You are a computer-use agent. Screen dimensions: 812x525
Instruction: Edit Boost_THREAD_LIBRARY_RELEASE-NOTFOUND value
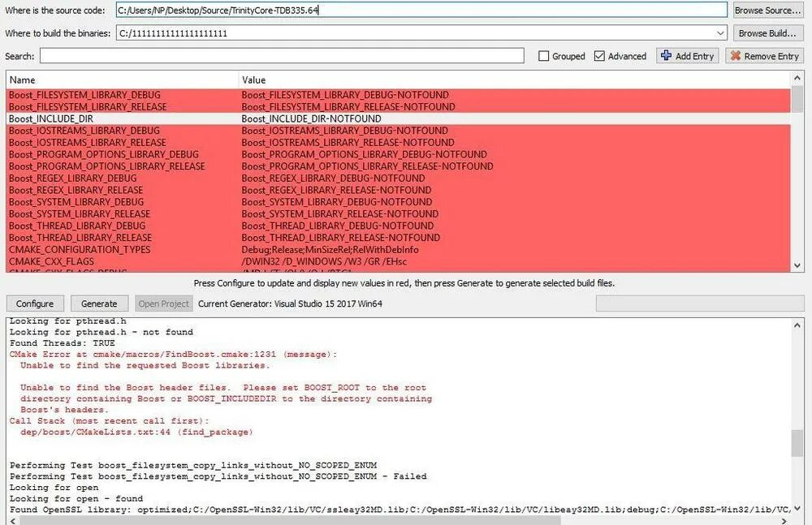click(341, 238)
